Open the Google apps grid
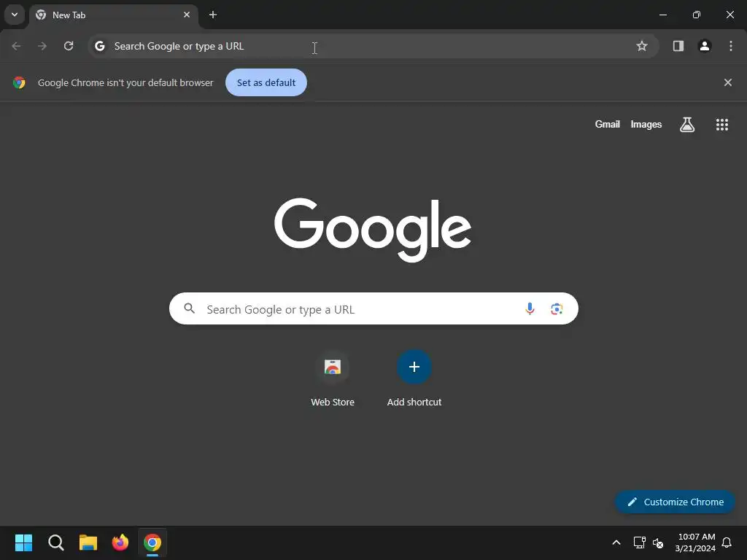The width and height of the screenshot is (747, 560). [x=722, y=125]
